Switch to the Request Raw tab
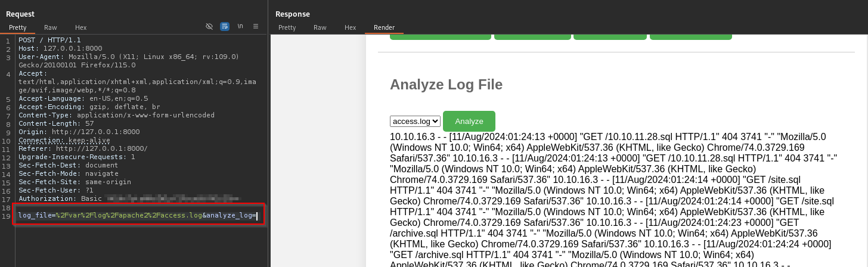The image size is (868, 267). click(x=51, y=27)
